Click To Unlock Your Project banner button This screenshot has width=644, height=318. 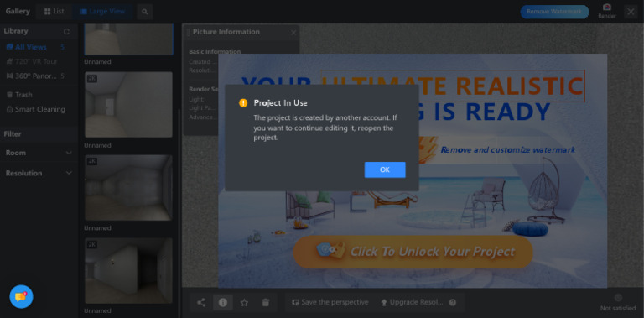[413, 252]
